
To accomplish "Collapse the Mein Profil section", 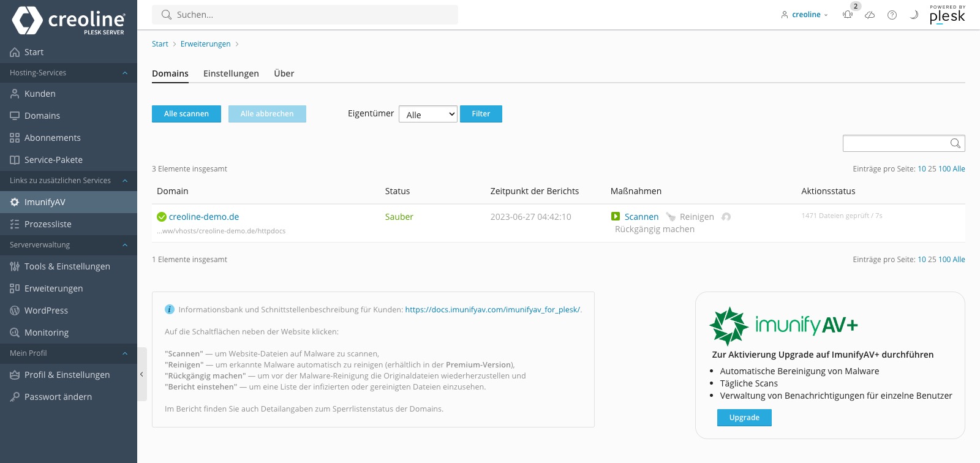I will 125,353.
